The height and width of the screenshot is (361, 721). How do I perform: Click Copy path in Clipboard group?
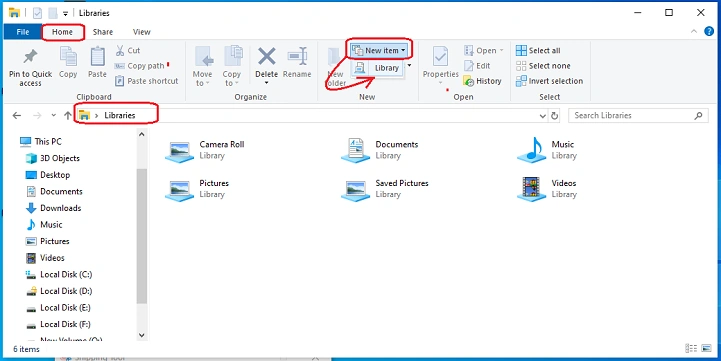pos(140,66)
